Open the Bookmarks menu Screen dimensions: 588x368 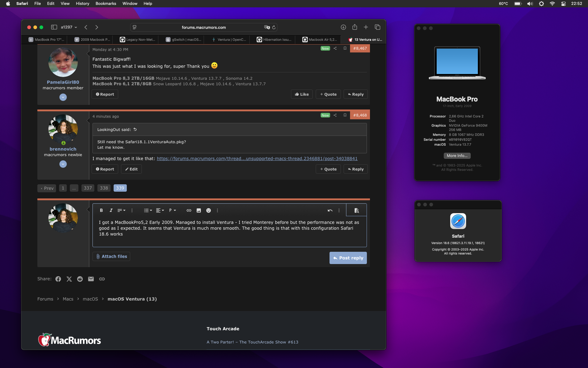click(106, 3)
